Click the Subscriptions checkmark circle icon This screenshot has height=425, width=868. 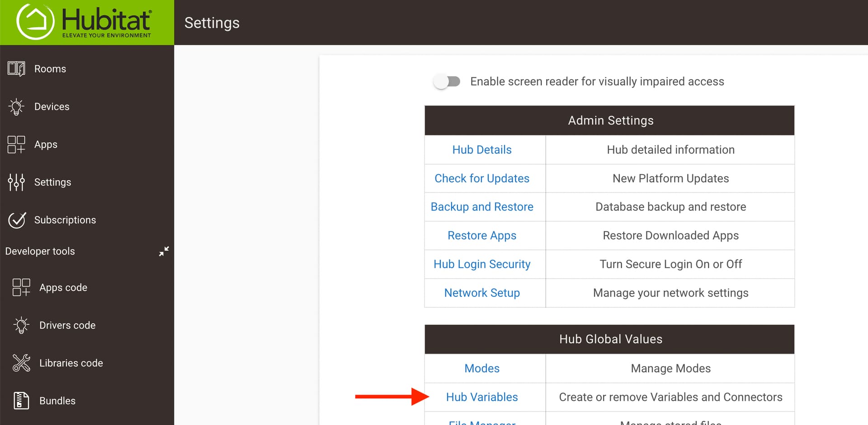(x=17, y=220)
